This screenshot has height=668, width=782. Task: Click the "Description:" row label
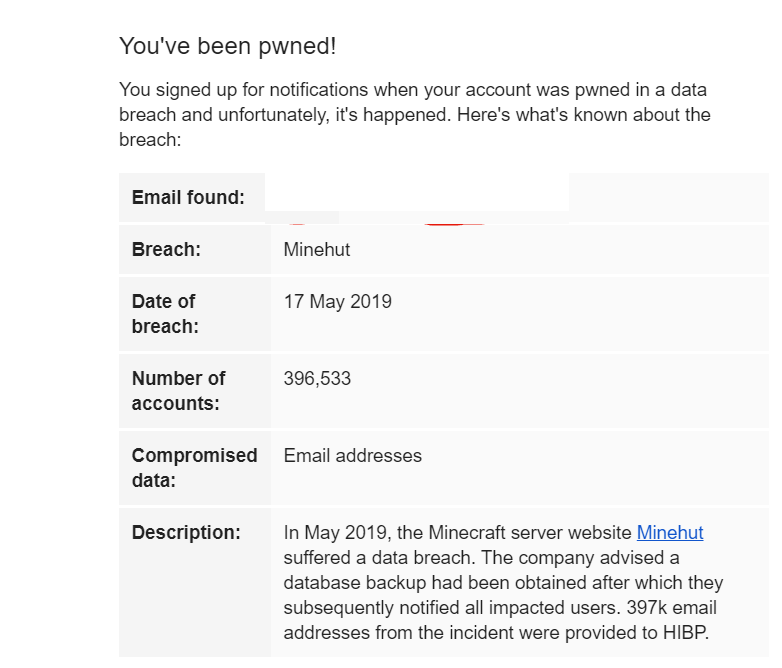pos(186,533)
